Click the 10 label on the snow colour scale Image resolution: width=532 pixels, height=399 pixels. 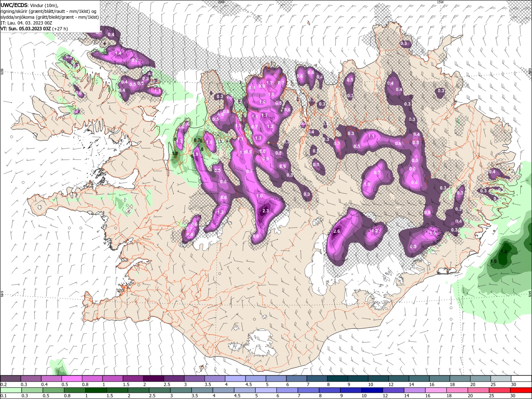click(x=370, y=384)
